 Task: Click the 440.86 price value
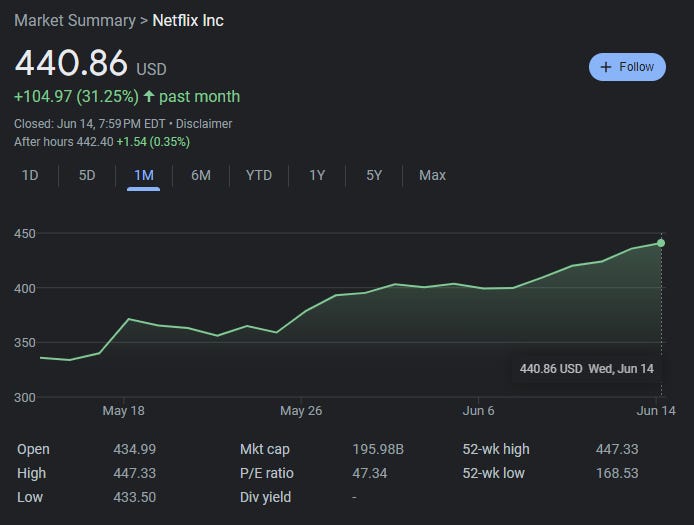point(71,63)
